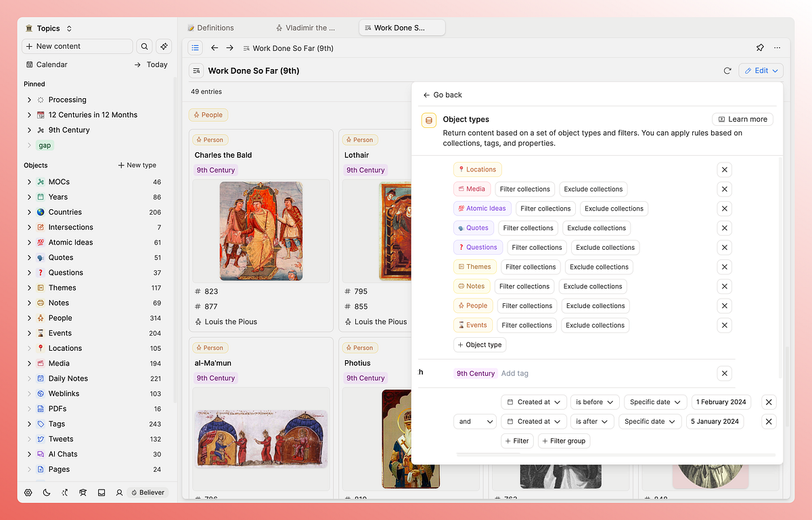Click the Learn more button
The height and width of the screenshot is (520, 812).
click(x=742, y=119)
